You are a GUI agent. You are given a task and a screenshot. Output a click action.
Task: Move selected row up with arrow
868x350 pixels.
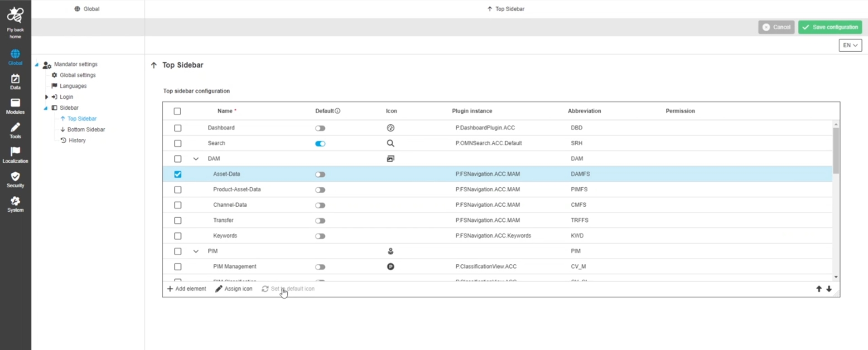(x=819, y=289)
